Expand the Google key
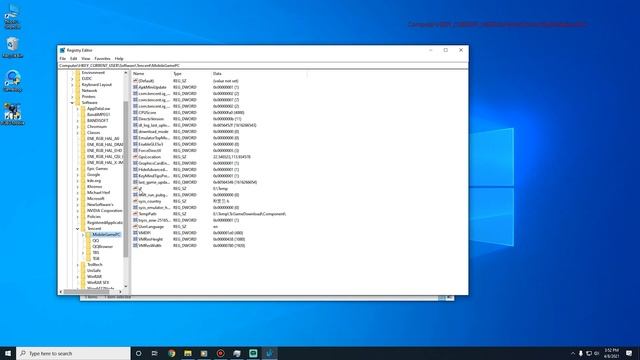 point(78,175)
